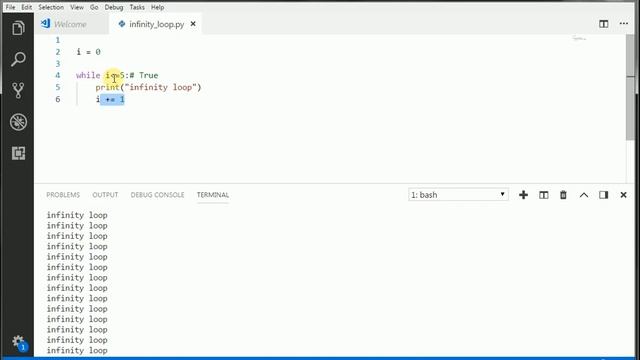Open the File menu
This screenshot has height=360, width=640.
click(10, 7)
